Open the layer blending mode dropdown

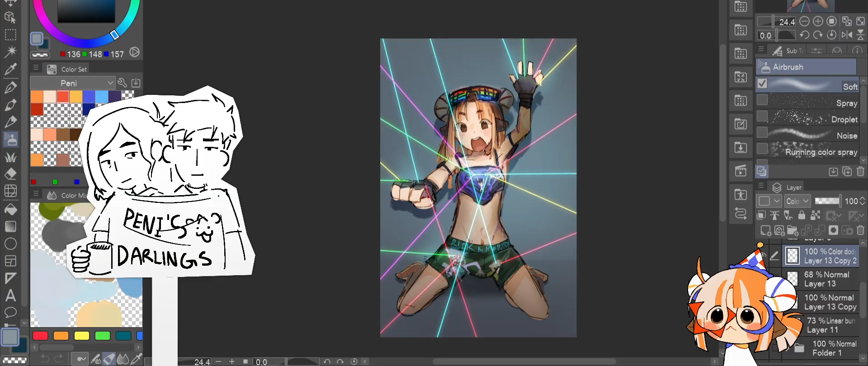tap(797, 201)
